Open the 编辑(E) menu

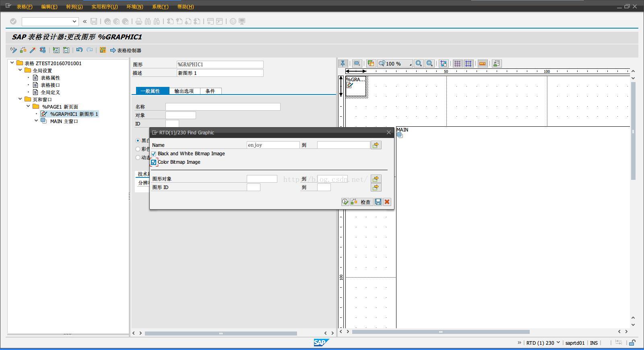tap(49, 6)
